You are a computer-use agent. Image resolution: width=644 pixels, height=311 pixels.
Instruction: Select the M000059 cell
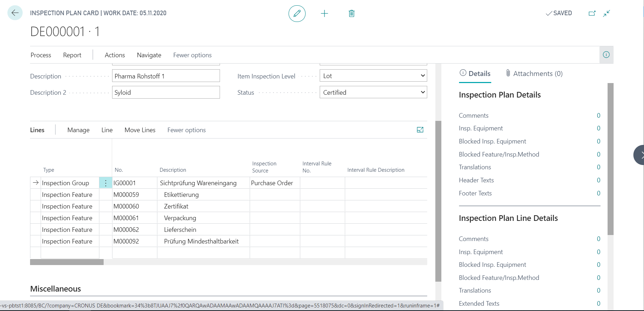tap(135, 195)
